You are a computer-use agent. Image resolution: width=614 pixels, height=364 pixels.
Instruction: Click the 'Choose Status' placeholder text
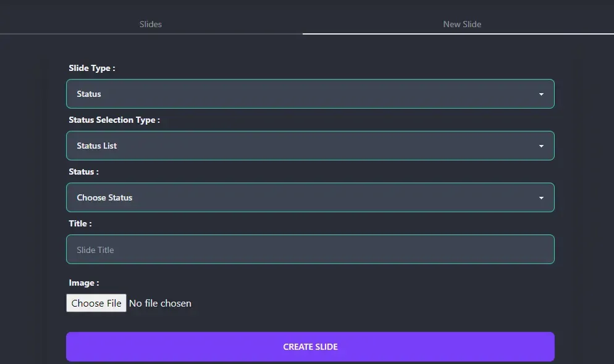click(x=104, y=197)
